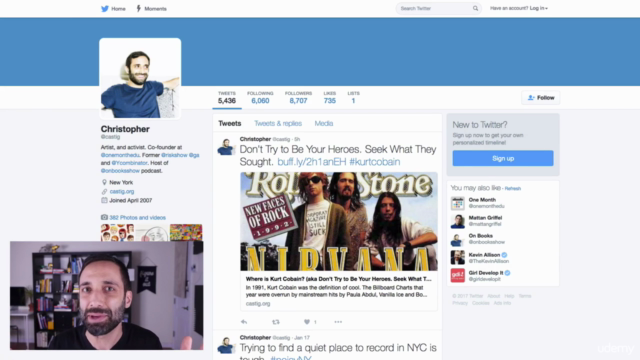Open the Rolling Stone Nirvana image card
The width and height of the screenshot is (640, 360).
point(339,222)
